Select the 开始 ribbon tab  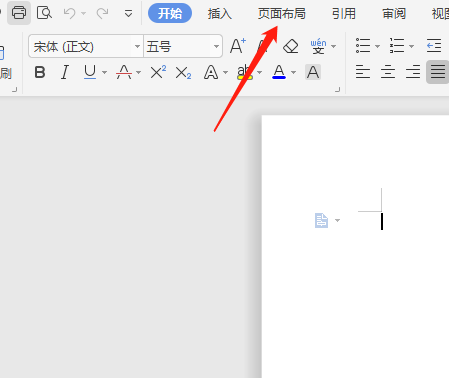coord(170,13)
